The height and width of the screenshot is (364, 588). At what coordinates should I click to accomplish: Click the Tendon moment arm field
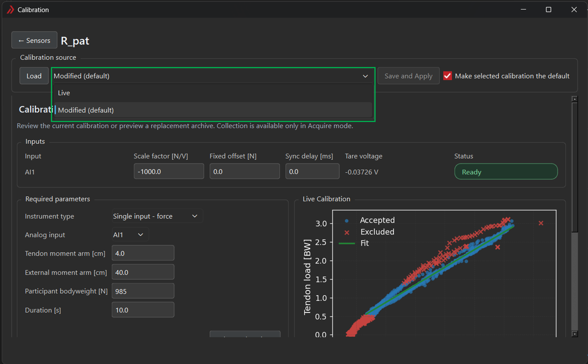[143, 253]
